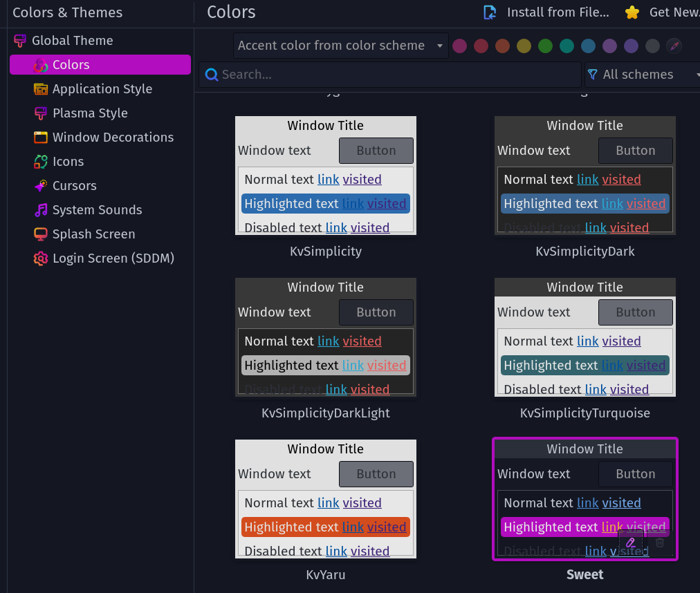Click the System Sounds music note icon

(x=41, y=210)
